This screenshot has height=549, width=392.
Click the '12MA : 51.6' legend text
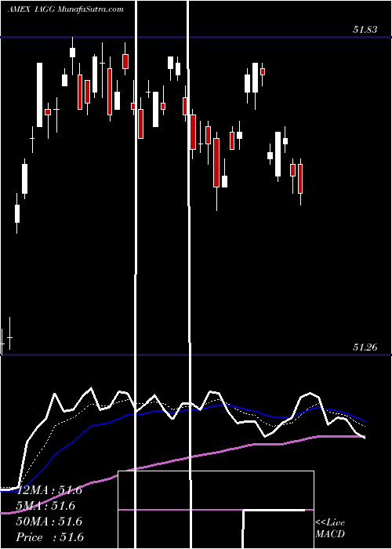pyautogui.click(x=49, y=490)
